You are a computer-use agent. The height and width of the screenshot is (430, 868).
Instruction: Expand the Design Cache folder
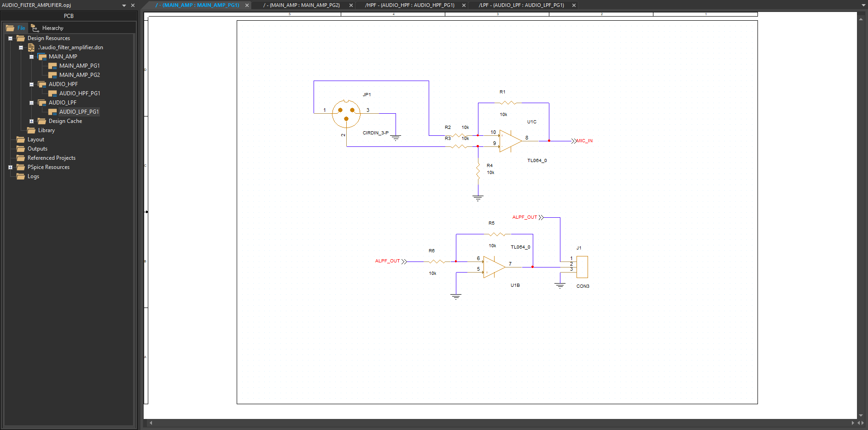pos(31,121)
